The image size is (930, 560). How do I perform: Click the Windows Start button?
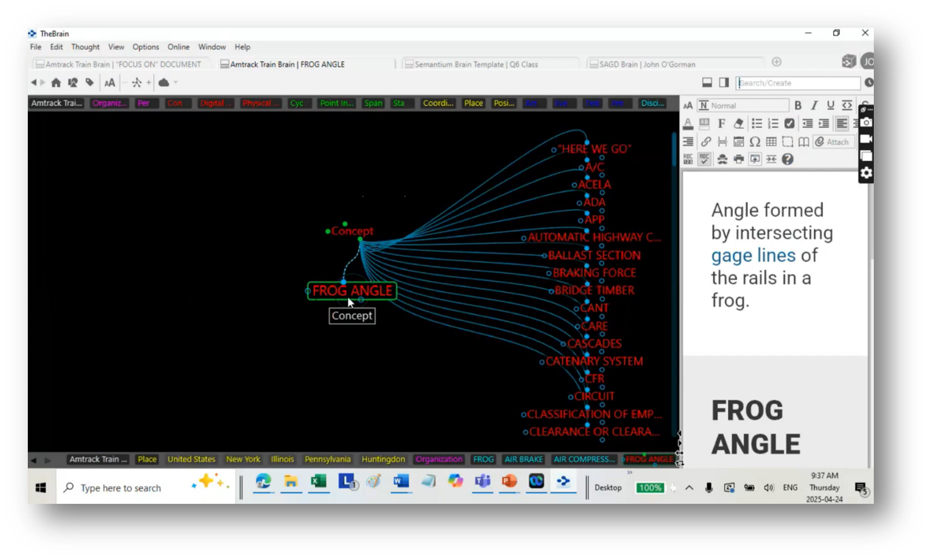(41, 488)
